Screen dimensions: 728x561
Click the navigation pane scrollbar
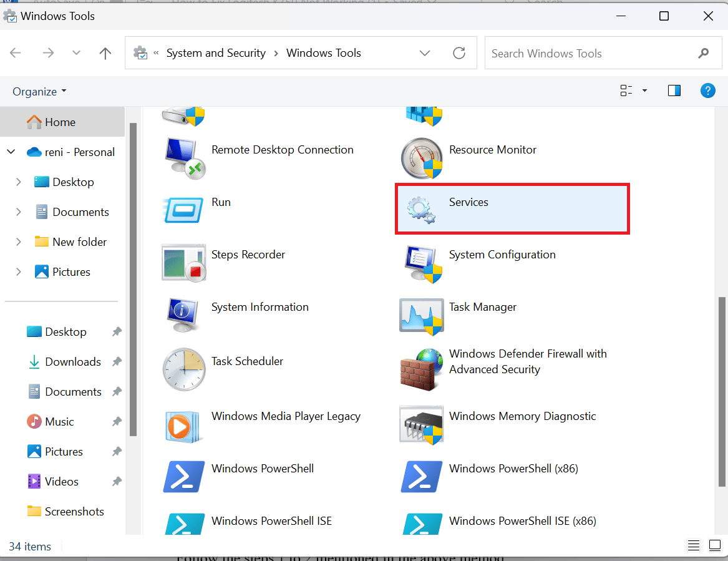[x=133, y=279]
